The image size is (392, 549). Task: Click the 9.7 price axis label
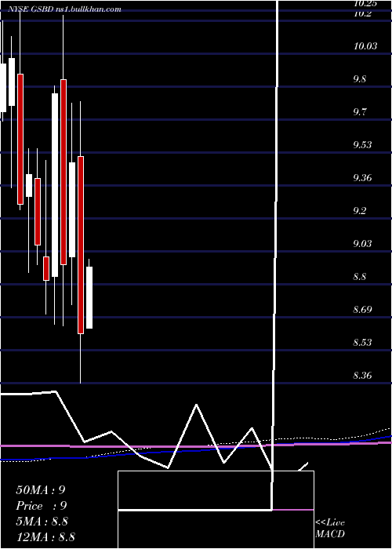point(359,111)
